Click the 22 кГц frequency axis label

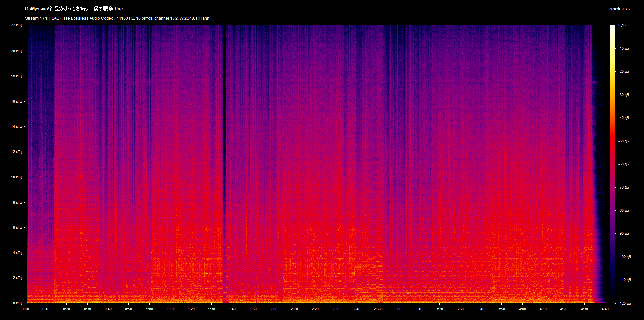16,25
